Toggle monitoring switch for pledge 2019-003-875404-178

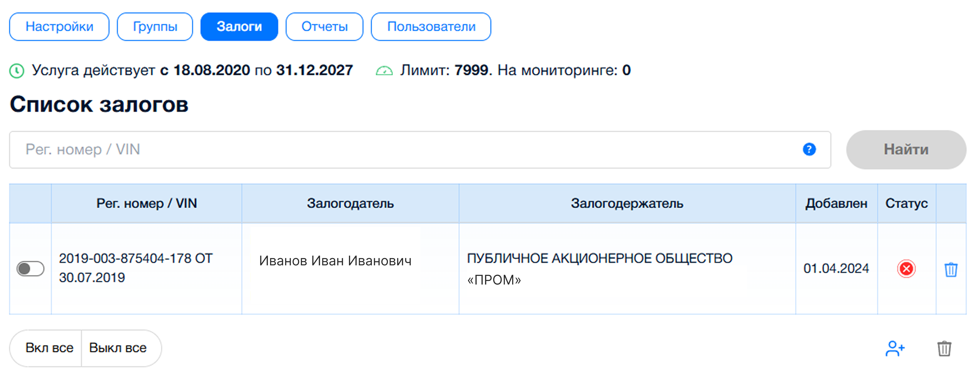(x=30, y=269)
